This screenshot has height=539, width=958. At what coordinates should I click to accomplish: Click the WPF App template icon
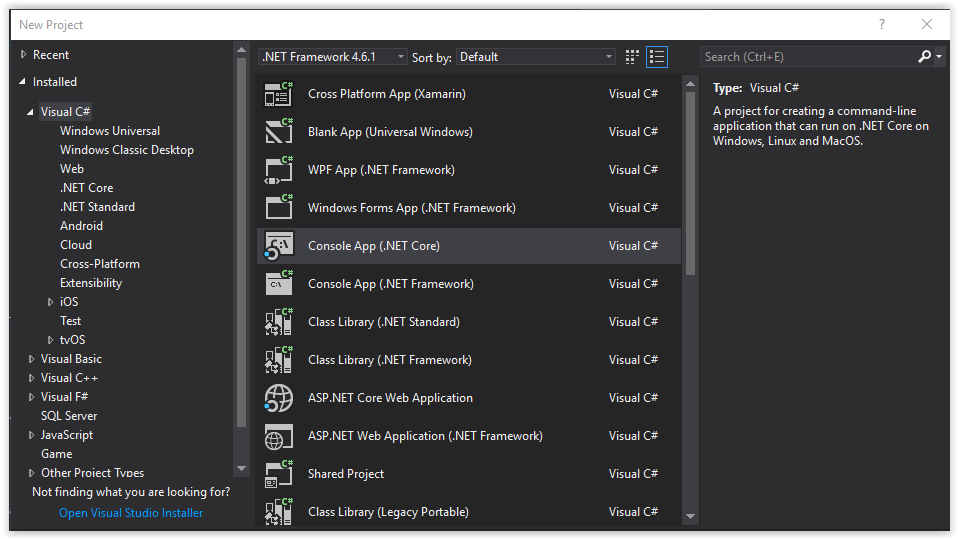click(x=279, y=170)
